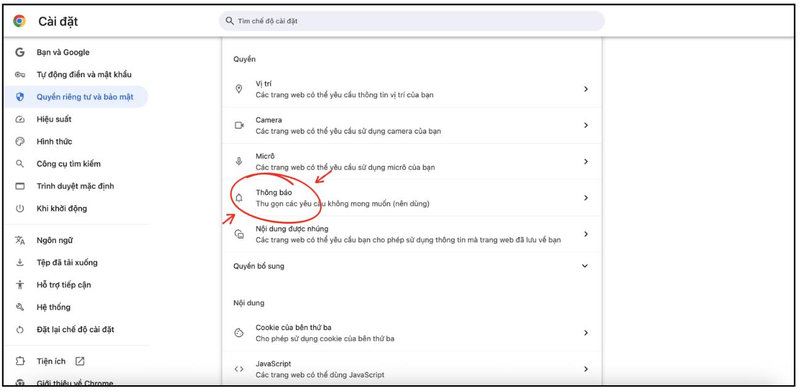Click text 'Cho phép sử dụng cookie của bên thứ ba'

point(324,338)
